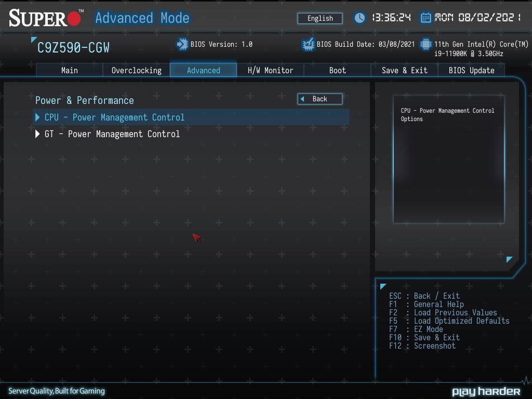Click the left arrow on Back button

pyautogui.click(x=302, y=99)
